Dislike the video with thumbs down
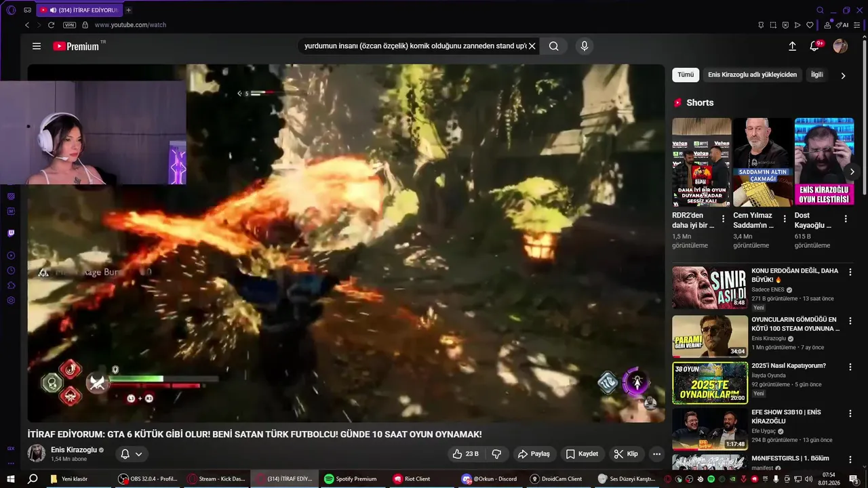 (x=496, y=454)
